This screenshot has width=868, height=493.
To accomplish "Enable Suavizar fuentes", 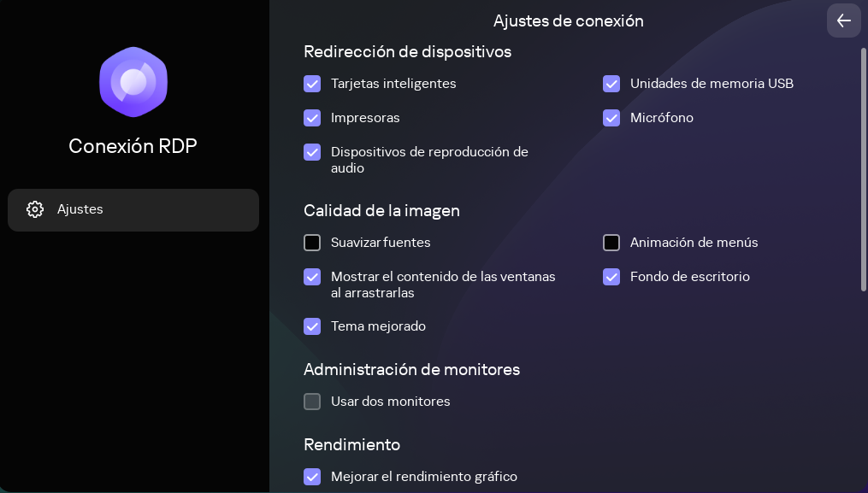I will (312, 243).
